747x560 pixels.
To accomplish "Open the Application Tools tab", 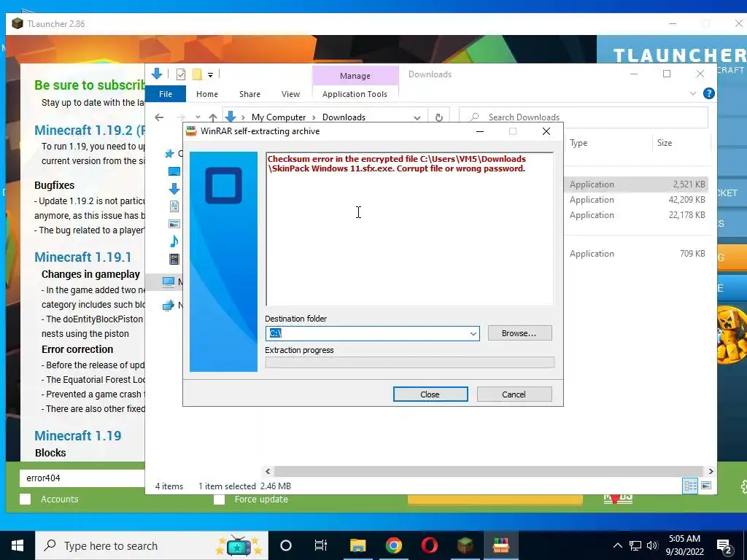I will (x=355, y=94).
